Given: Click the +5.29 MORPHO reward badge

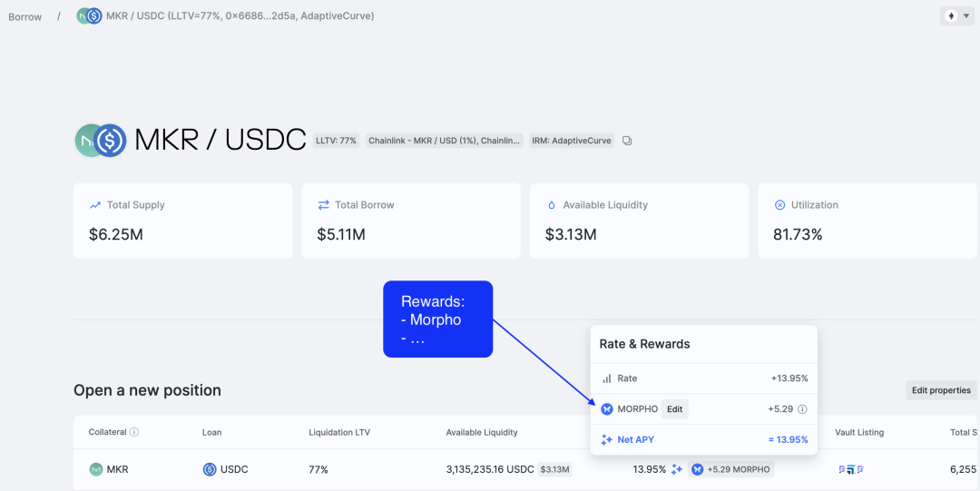Looking at the screenshot, I should [x=730, y=469].
